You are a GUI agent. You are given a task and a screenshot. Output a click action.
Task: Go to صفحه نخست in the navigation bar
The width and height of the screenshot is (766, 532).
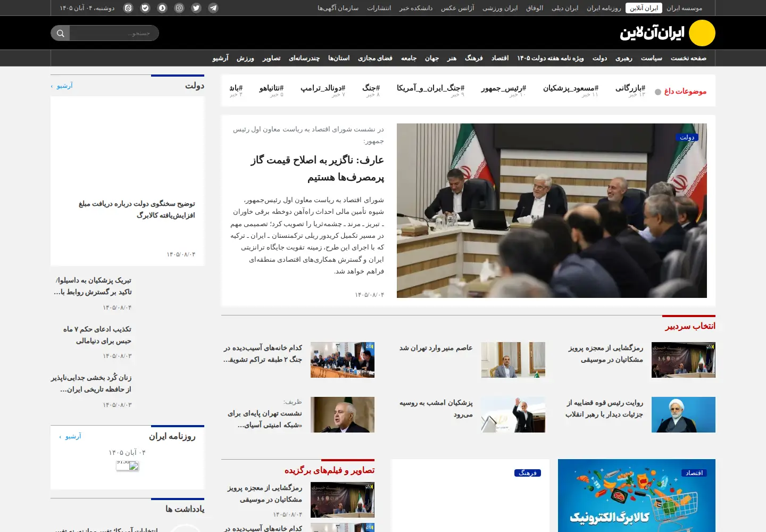point(688,58)
